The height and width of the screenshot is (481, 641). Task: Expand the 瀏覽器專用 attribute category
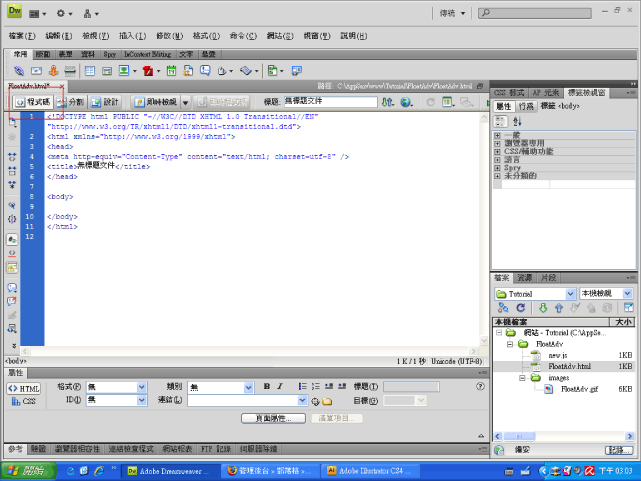(x=497, y=143)
